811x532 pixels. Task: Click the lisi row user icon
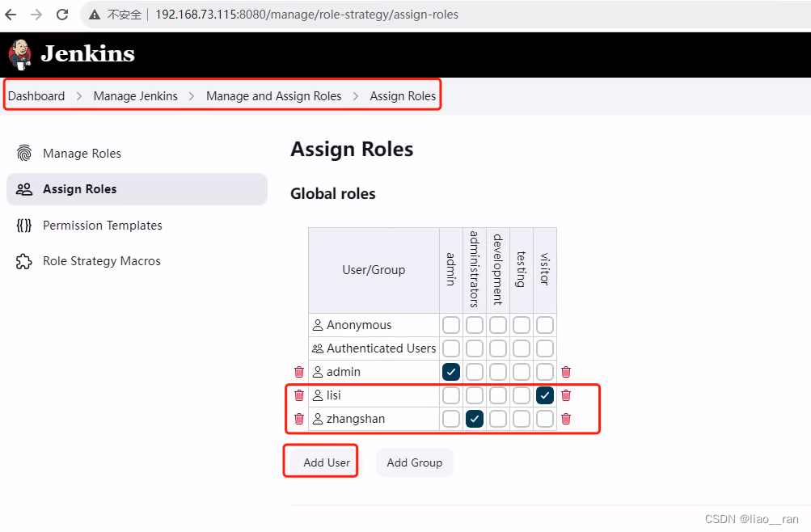click(318, 395)
